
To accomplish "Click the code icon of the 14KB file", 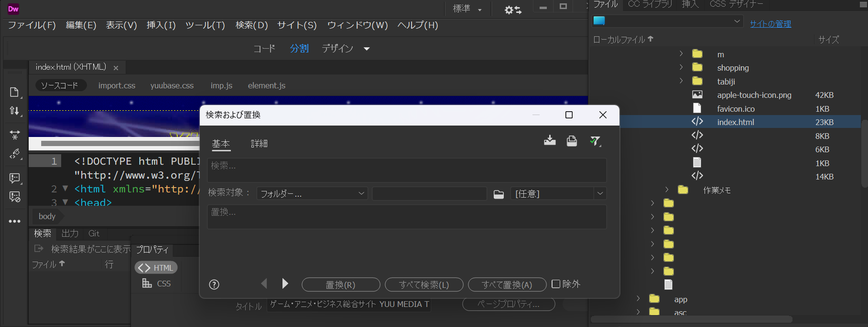I will click(x=697, y=176).
